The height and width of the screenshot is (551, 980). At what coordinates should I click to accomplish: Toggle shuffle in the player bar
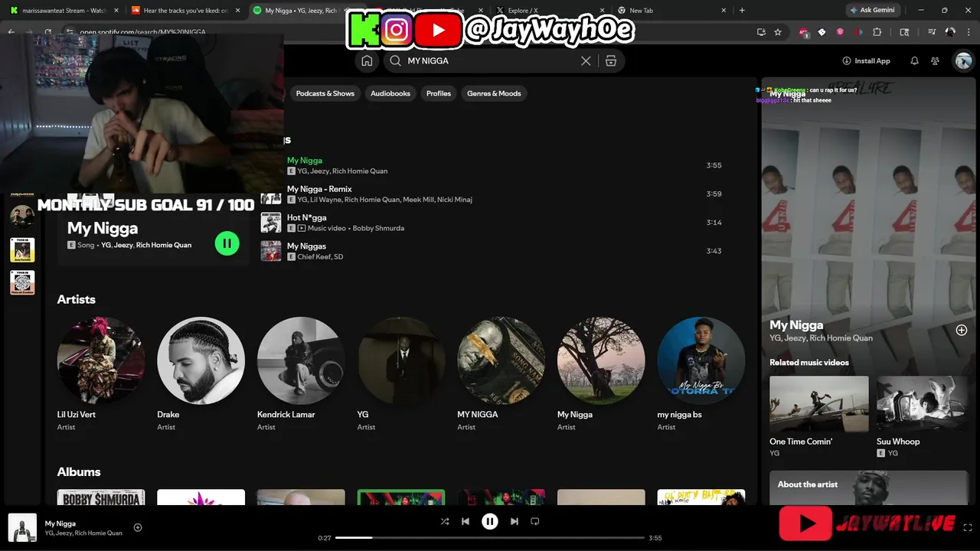point(445,521)
